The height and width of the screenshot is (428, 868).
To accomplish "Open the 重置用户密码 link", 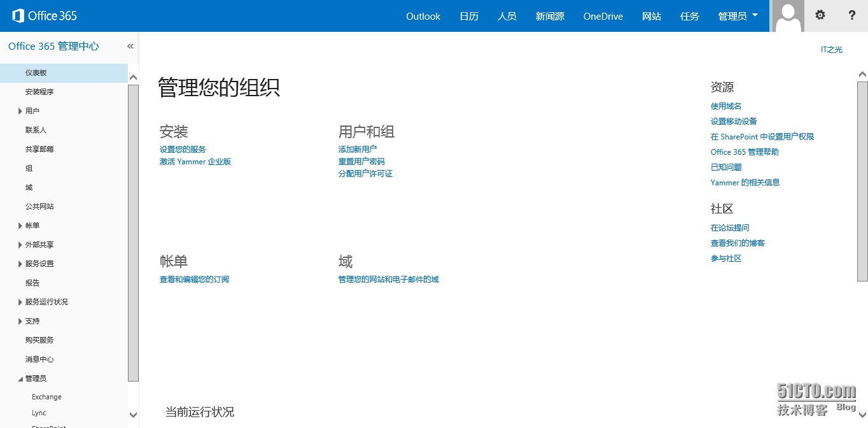I will [361, 161].
